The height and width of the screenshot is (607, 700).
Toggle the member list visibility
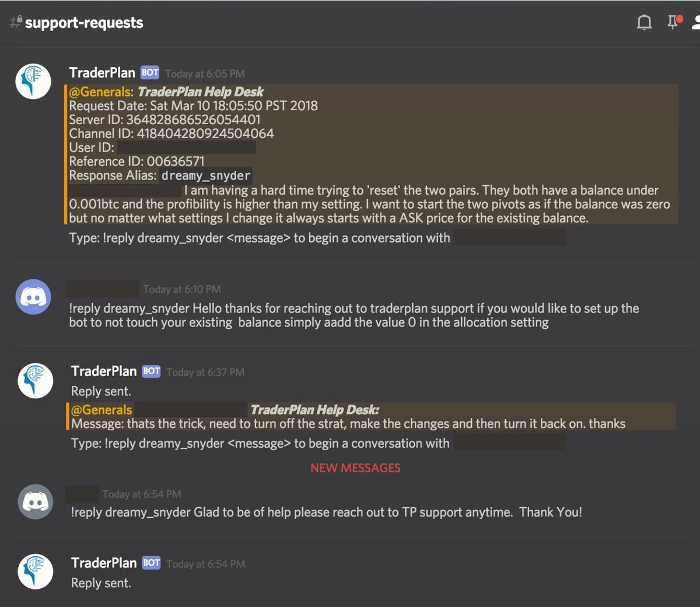(696, 22)
